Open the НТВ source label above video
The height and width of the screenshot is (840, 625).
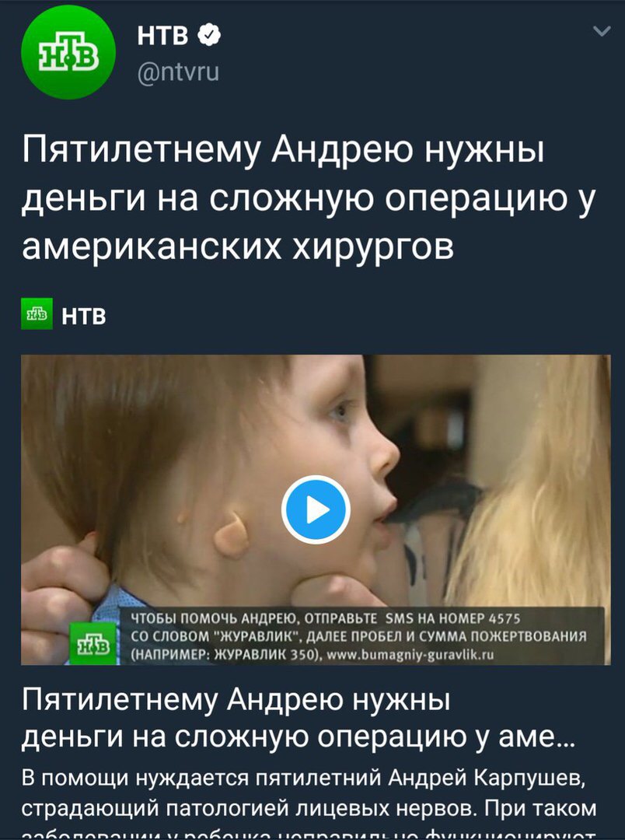[84, 316]
